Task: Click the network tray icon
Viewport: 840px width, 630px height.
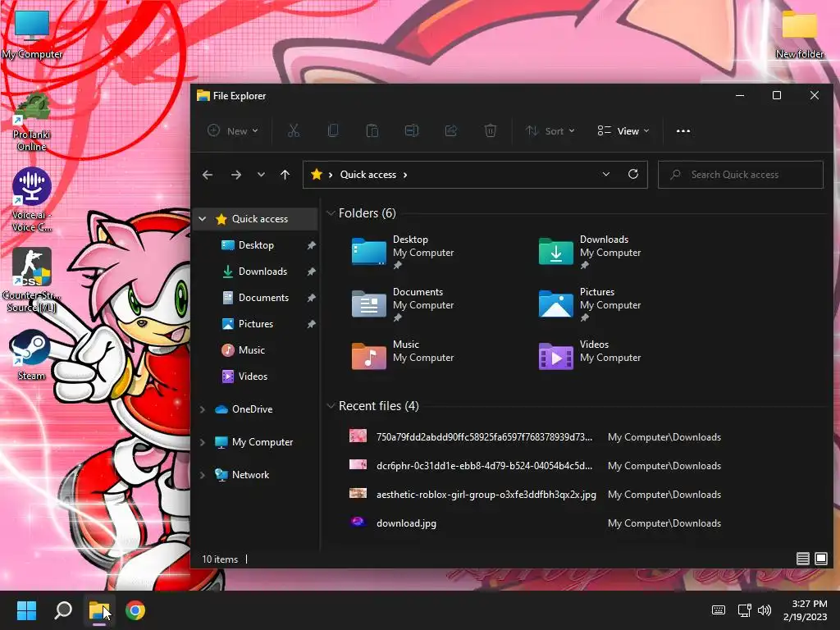Action: click(744, 610)
